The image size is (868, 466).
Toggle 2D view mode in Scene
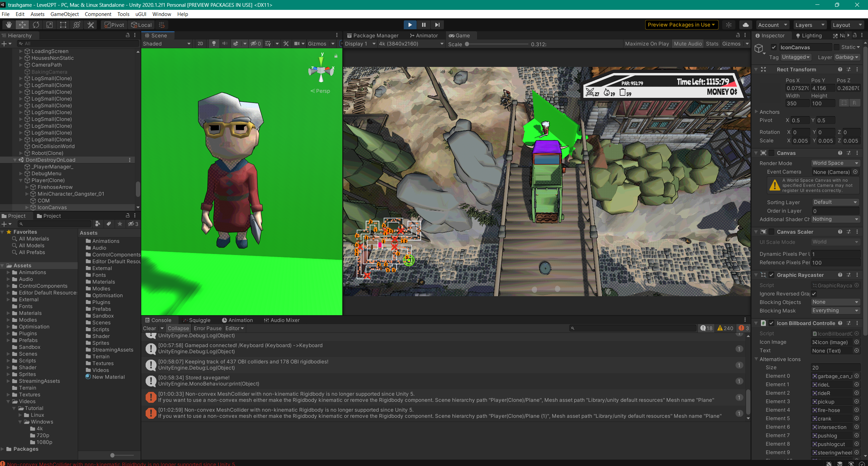[200, 43]
